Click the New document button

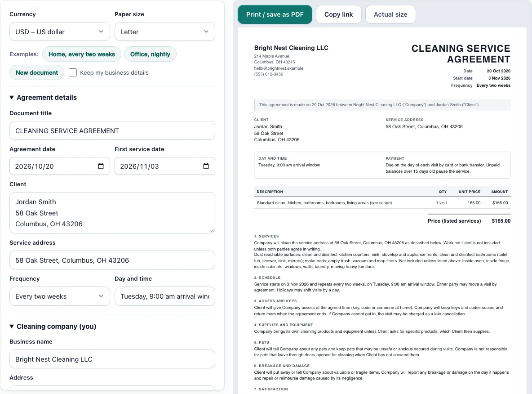tap(37, 72)
